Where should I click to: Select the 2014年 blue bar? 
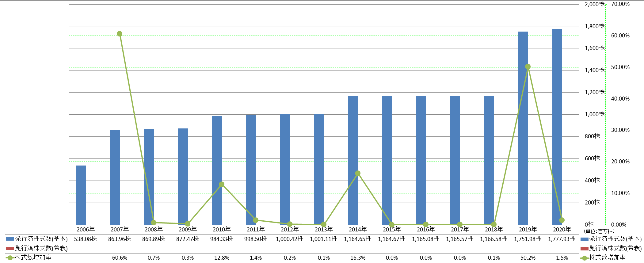pos(353,161)
